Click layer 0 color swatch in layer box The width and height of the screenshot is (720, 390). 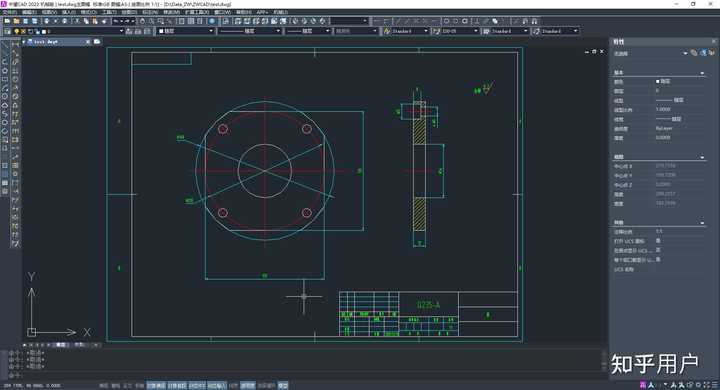tap(44, 32)
